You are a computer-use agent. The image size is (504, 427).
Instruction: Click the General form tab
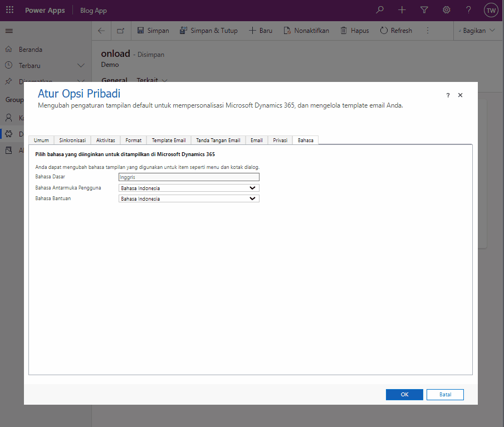click(114, 80)
